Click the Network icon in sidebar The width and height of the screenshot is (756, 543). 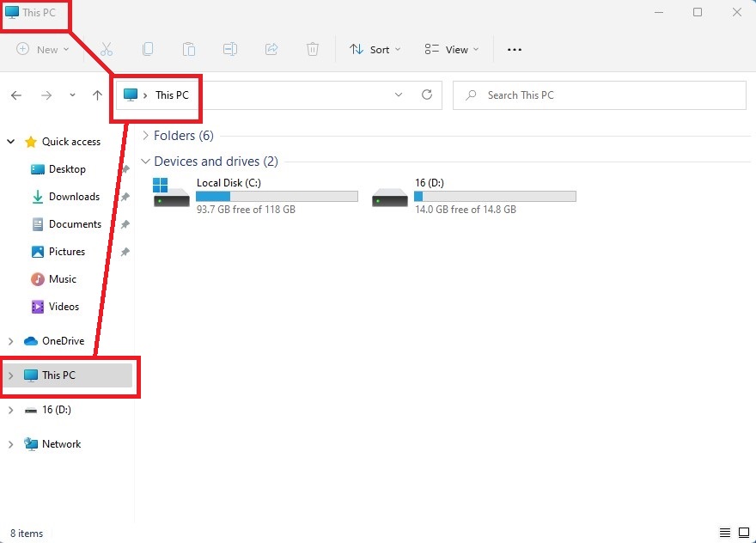[31, 444]
